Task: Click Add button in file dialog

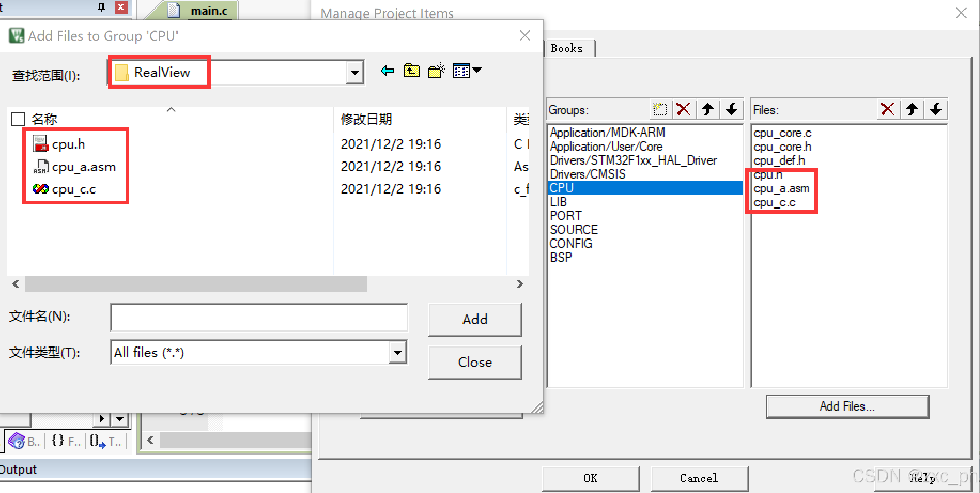Action: click(x=475, y=319)
